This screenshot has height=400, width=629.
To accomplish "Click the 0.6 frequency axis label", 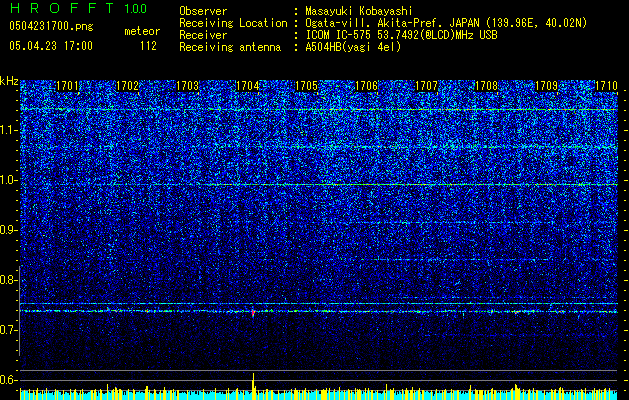I will [8, 380].
